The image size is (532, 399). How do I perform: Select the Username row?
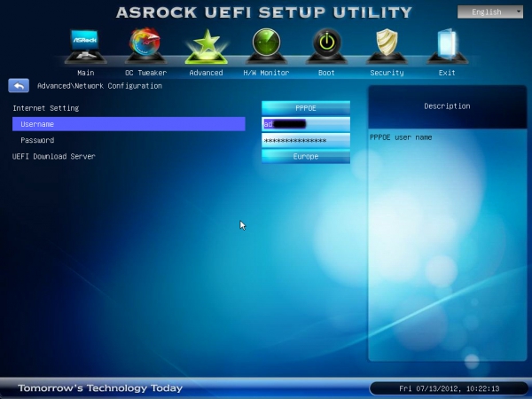point(129,124)
